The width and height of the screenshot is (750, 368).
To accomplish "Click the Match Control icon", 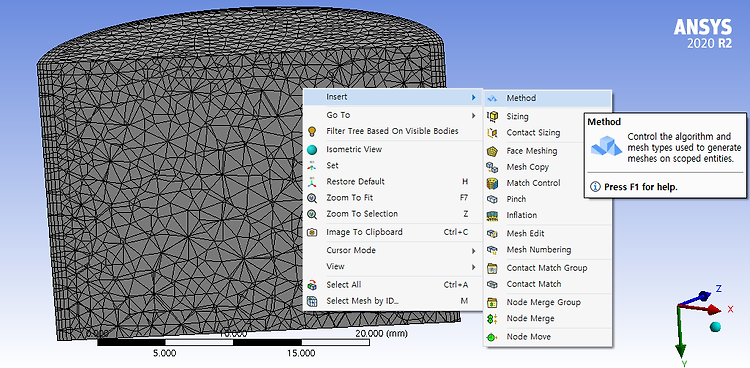I will tap(492, 183).
